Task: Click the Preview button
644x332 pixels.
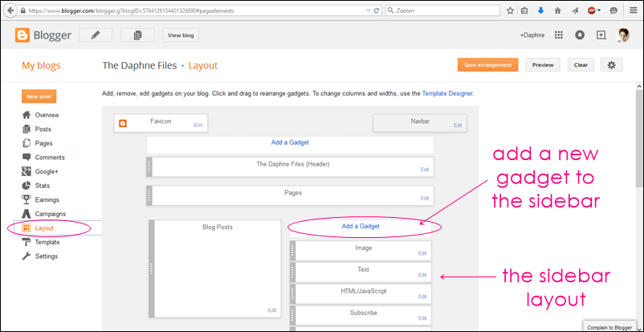Action: click(x=543, y=65)
